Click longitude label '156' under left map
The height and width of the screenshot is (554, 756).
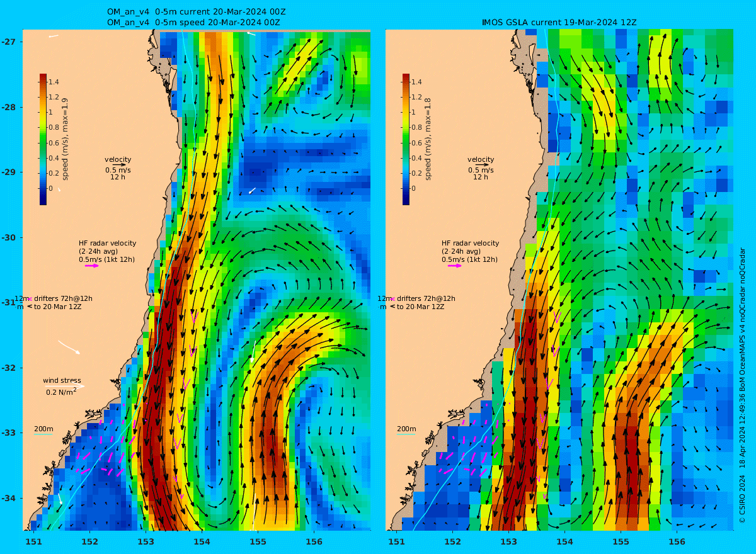coord(314,541)
